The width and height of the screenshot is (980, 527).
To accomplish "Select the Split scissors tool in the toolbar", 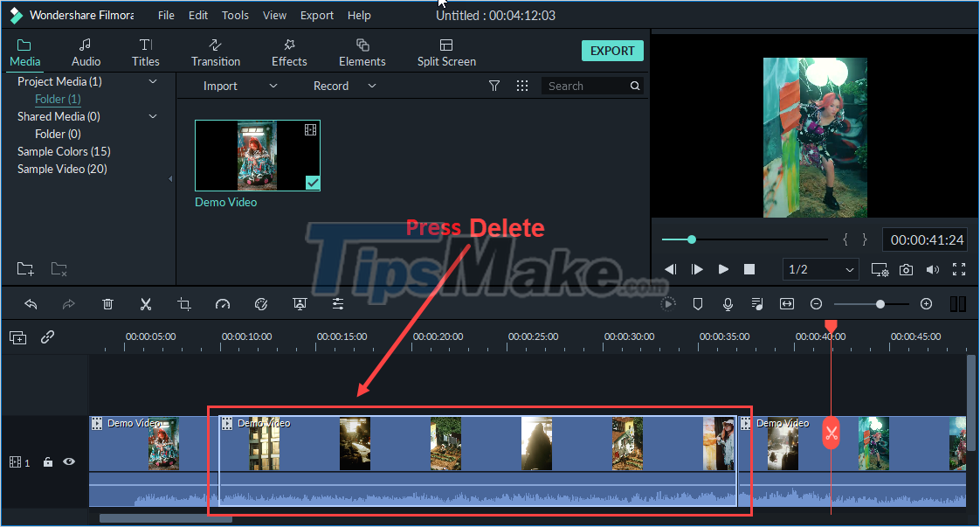I will coord(146,303).
